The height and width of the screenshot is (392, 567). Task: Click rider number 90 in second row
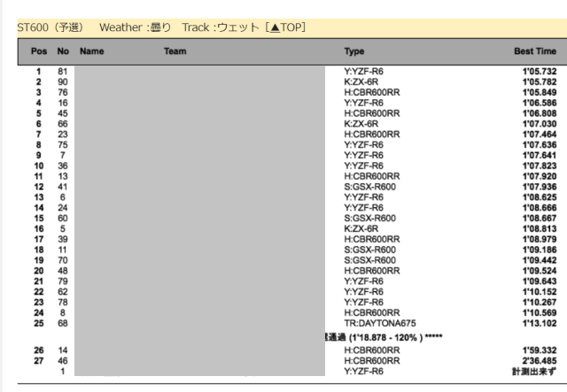click(x=63, y=81)
